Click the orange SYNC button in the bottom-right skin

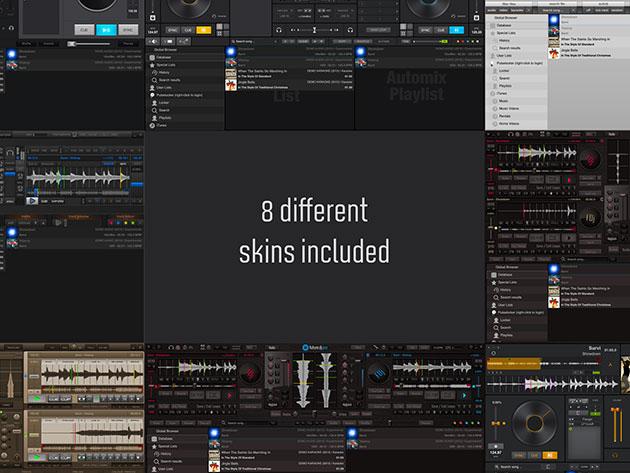[518, 455]
